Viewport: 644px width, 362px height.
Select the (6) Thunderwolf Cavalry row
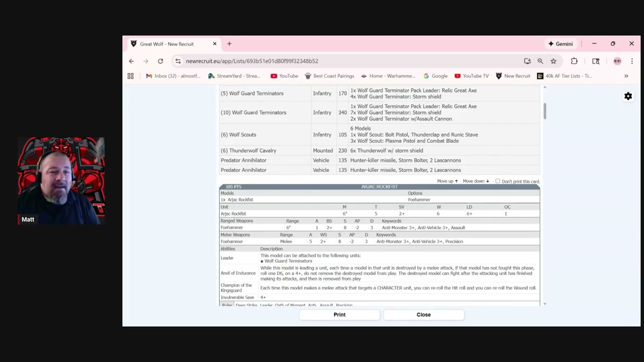click(379, 150)
